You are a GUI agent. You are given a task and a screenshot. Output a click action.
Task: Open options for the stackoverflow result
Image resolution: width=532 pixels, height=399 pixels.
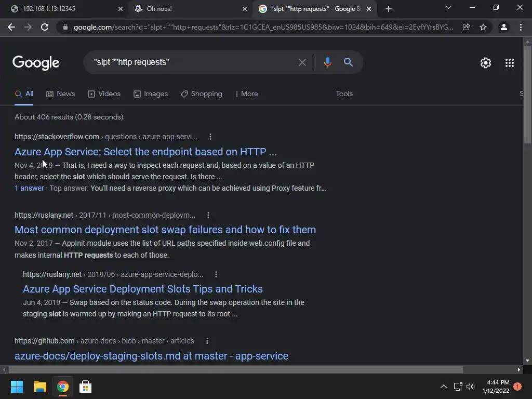[210, 137]
